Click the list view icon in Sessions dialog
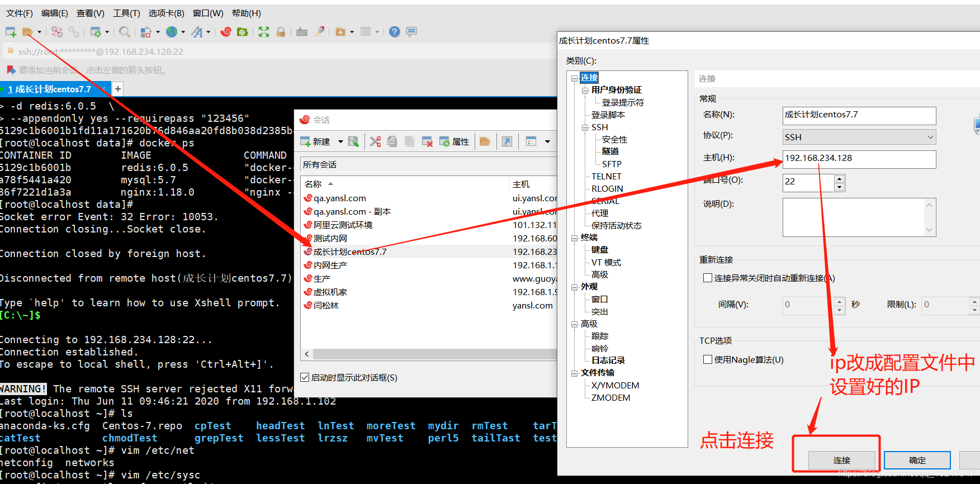This screenshot has height=484, width=980. click(531, 141)
